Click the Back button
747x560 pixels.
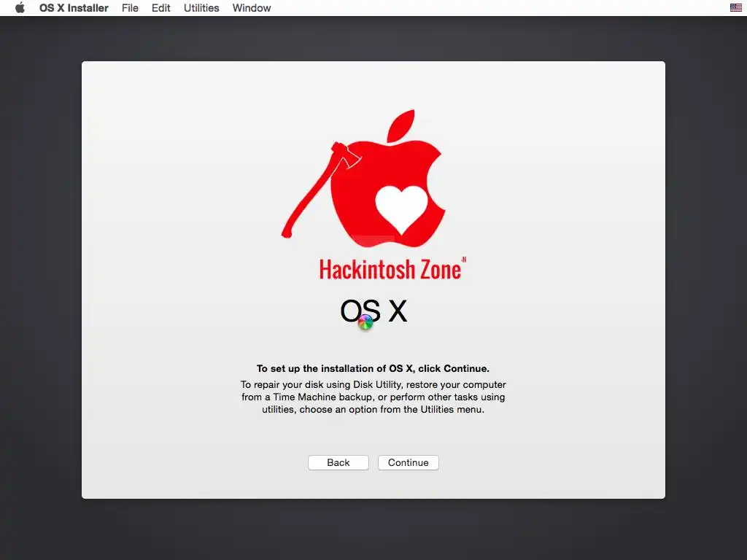pos(338,462)
